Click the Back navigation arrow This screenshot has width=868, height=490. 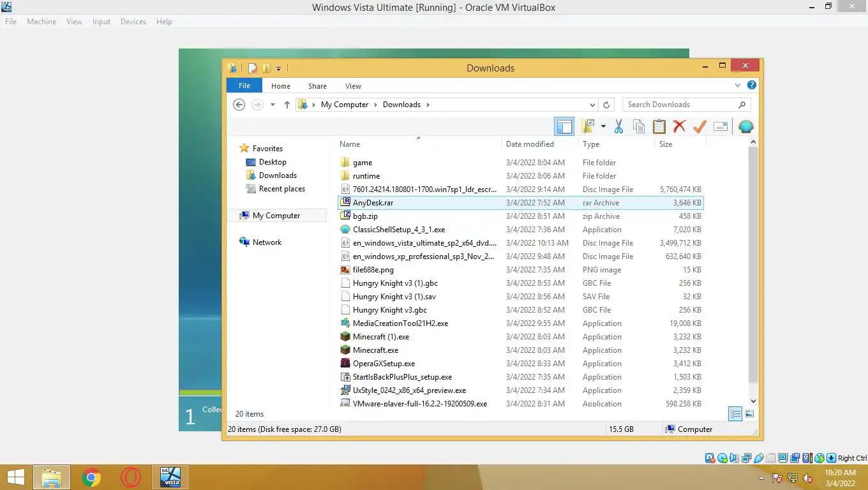click(x=239, y=105)
